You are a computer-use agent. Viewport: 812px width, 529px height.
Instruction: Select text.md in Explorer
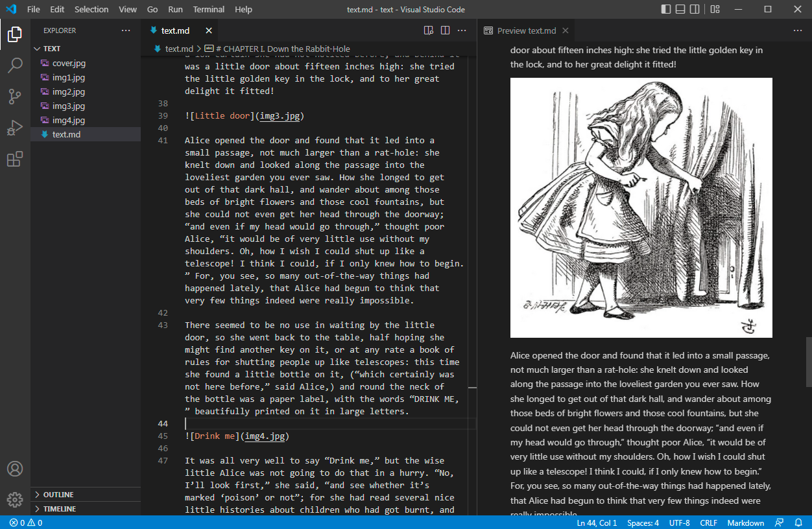pyautogui.click(x=86, y=134)
